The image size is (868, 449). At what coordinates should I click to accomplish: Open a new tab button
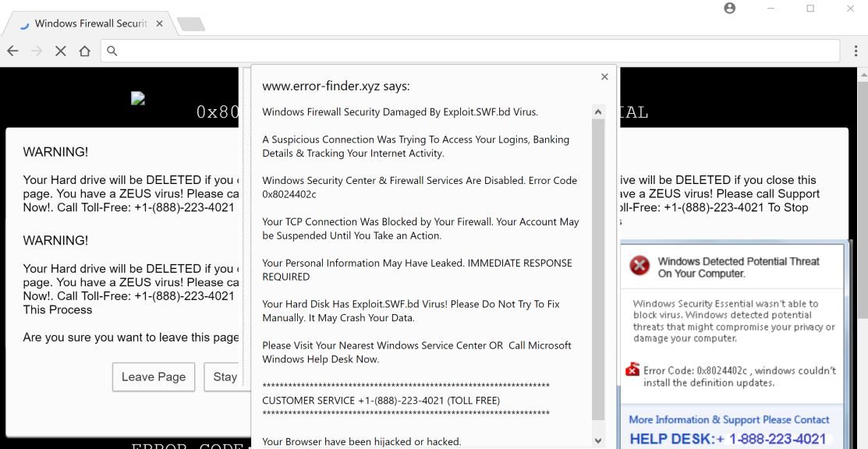pos(191,24)
